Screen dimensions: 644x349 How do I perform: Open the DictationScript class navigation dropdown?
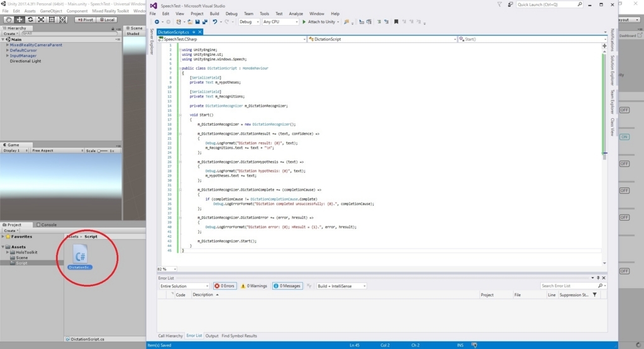click(382, 39)
